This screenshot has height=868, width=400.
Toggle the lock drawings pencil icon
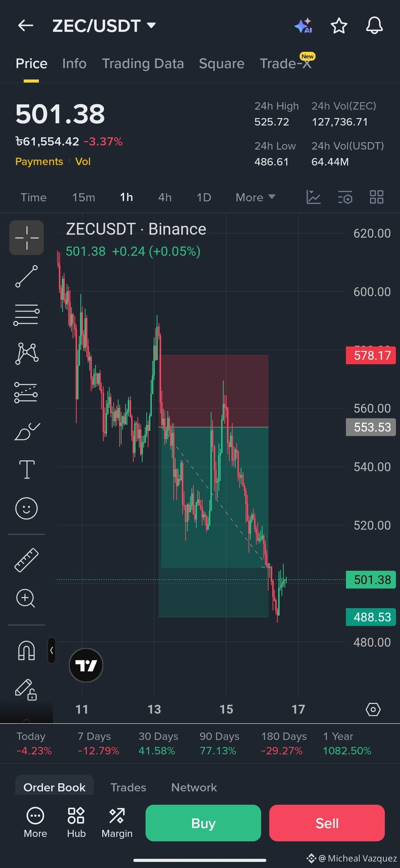pos(26,690)
